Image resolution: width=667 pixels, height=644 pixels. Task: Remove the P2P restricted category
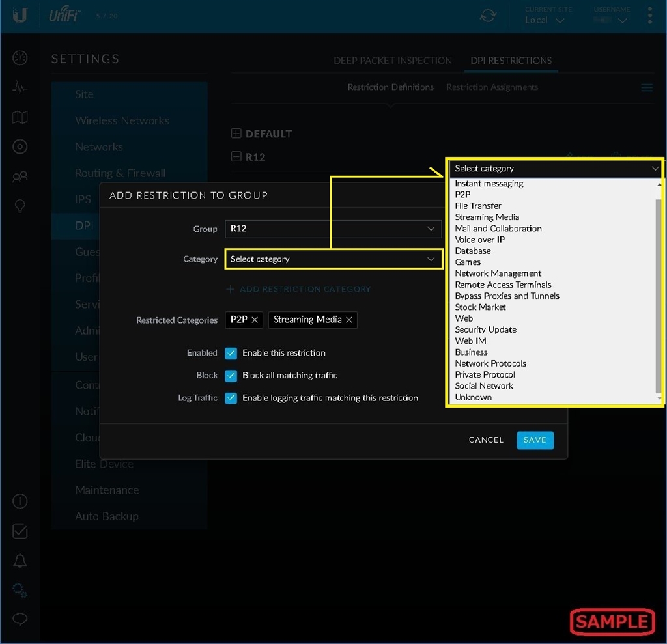point(255,320)
